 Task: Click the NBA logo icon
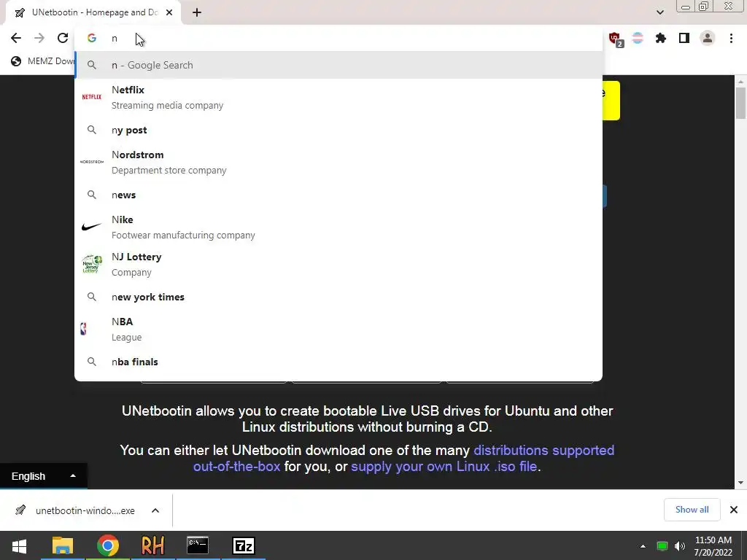pos(84,329)
